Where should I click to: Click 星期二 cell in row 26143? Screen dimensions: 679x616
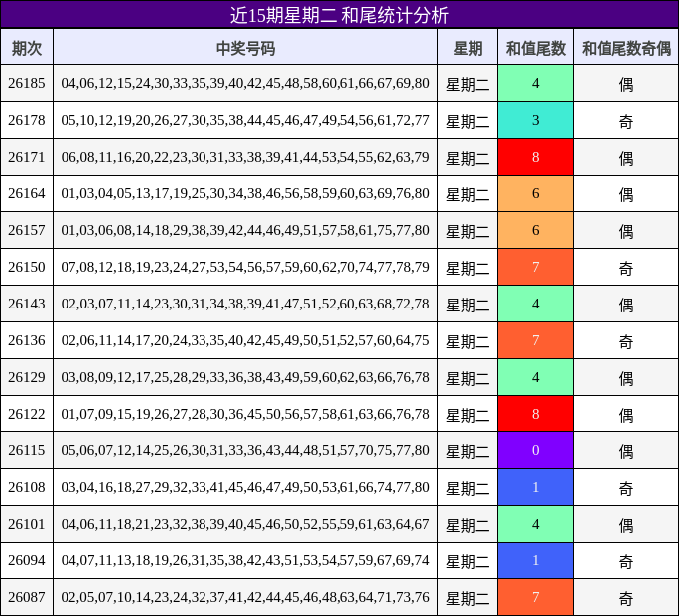click(468, 304)
